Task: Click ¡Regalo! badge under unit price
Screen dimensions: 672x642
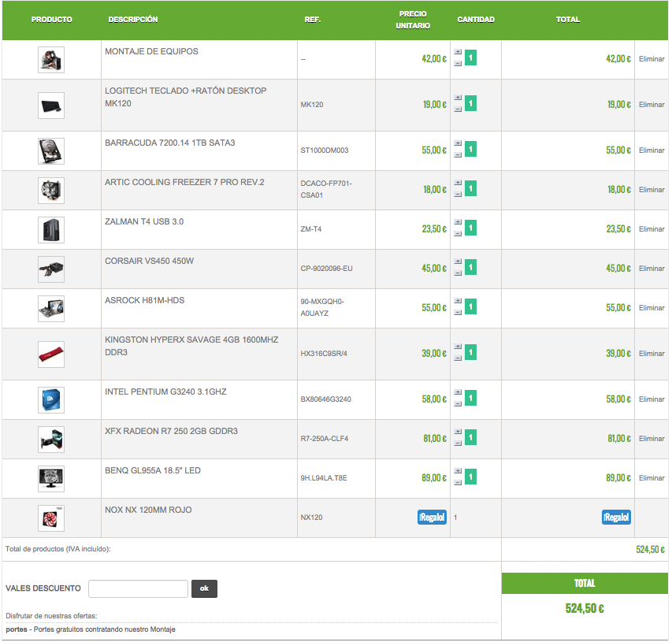Action: [x=432, y=518]
